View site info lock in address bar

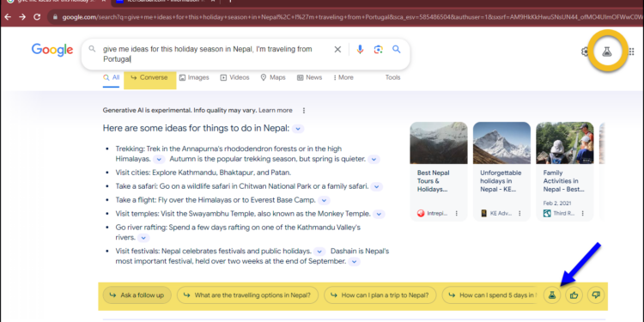55,17
